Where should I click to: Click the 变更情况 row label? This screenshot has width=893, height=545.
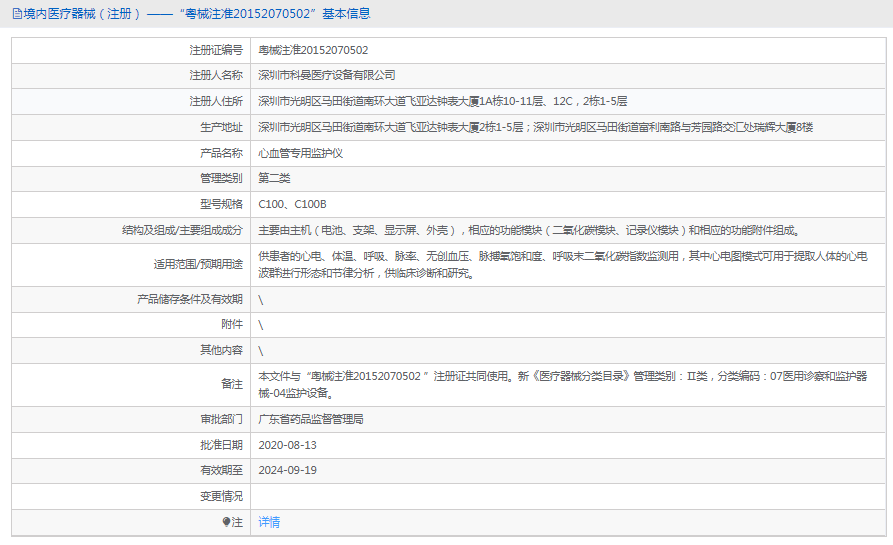click(221, 496)
